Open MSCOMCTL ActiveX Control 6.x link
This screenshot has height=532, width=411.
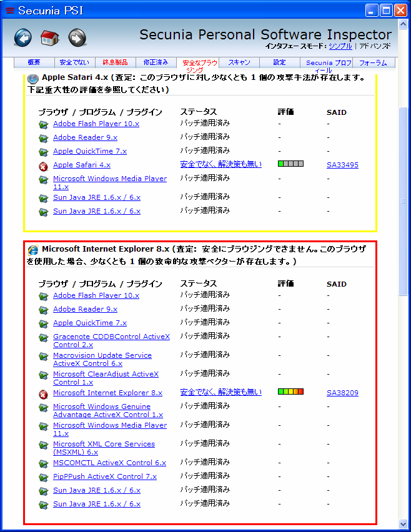tap(110, 463)
